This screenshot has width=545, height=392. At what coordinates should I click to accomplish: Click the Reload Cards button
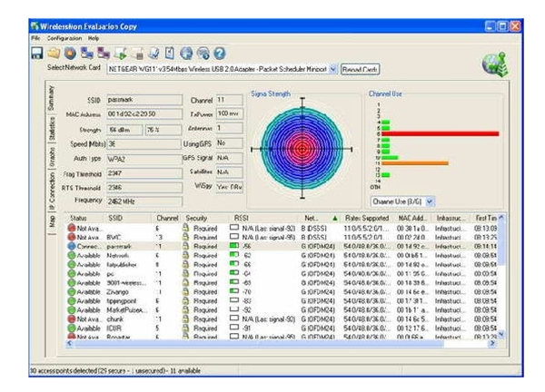point(360,70)
